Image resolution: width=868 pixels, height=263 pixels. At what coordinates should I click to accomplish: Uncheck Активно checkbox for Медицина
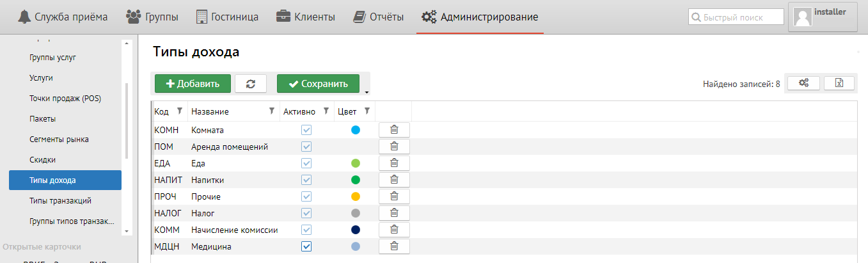pyautogui.click(x=306, y=246)
